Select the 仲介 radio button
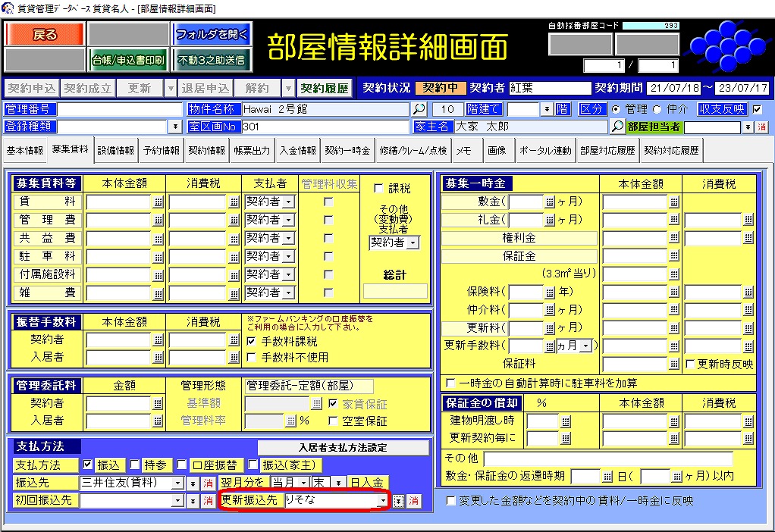Screen dimensions: 775x532 (x=656, y=109)
